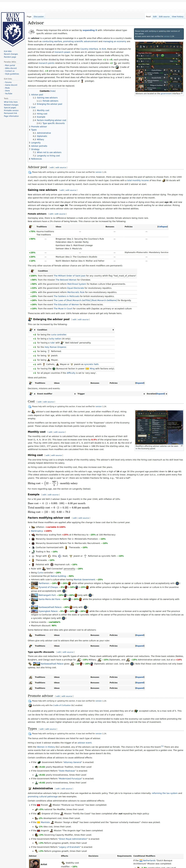The image size is (186, 868).
Task: Click the advisor icon before 'advisor's cost depends'
Action: (33, 412)
